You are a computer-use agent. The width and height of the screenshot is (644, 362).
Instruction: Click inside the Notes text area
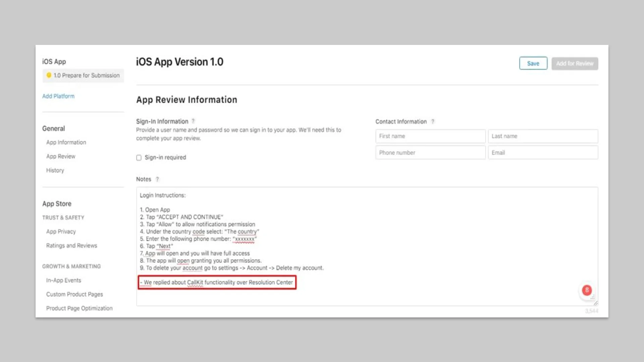pyautogui.click(x=367, y=246)
